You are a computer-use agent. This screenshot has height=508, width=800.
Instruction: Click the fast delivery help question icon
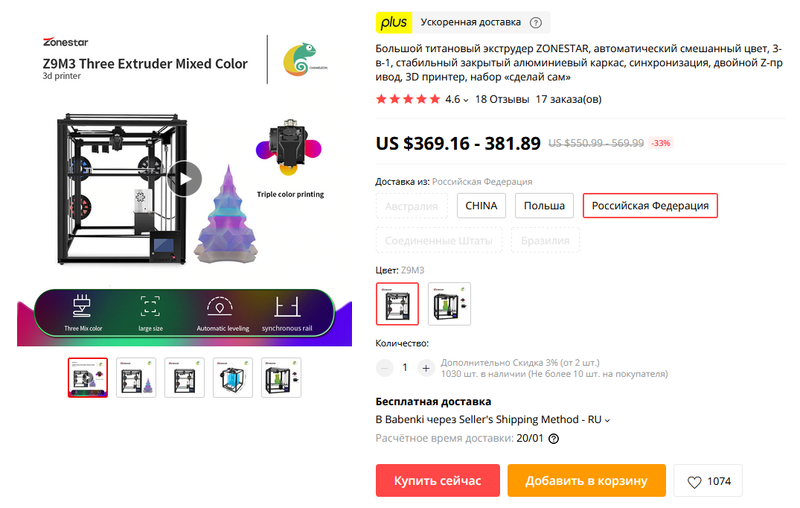[535, 22]
